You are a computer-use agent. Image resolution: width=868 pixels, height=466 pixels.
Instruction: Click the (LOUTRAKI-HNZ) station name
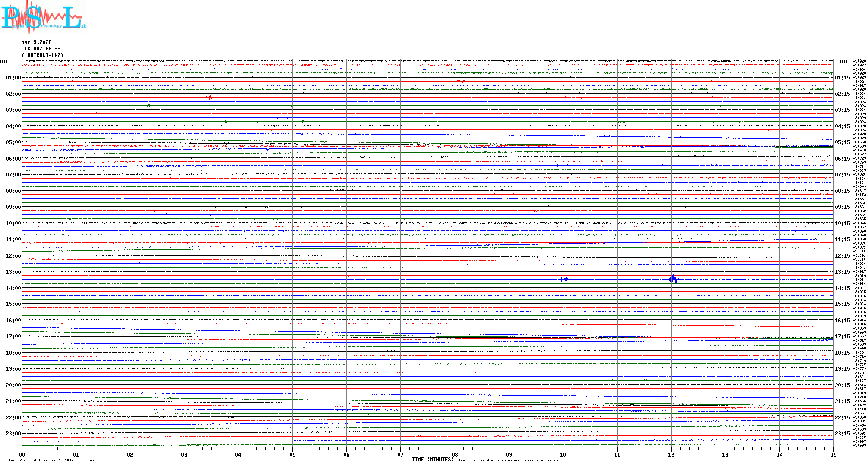(x=42, y=55)
